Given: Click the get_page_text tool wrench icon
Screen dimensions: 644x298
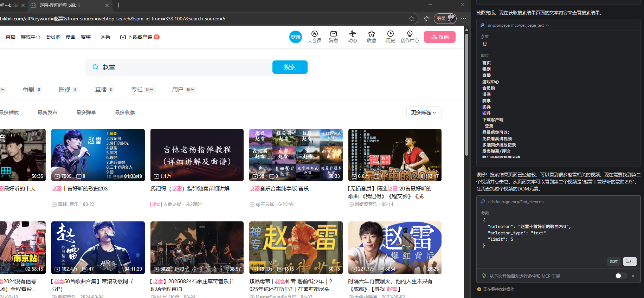Looking at the screenshot, I should 482,25.
